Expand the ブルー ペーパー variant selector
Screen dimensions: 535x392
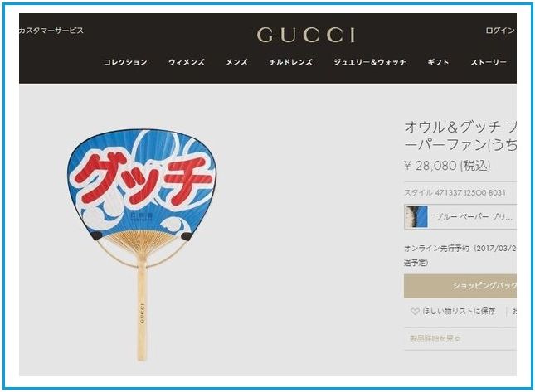click(460, 217)
